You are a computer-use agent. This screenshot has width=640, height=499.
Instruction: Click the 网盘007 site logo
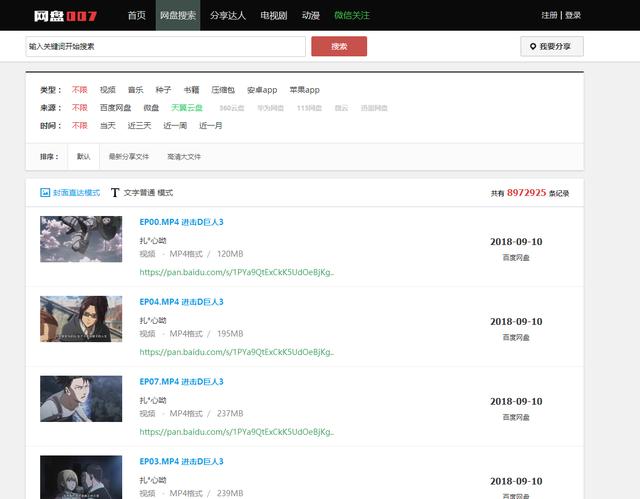(65, 16)
